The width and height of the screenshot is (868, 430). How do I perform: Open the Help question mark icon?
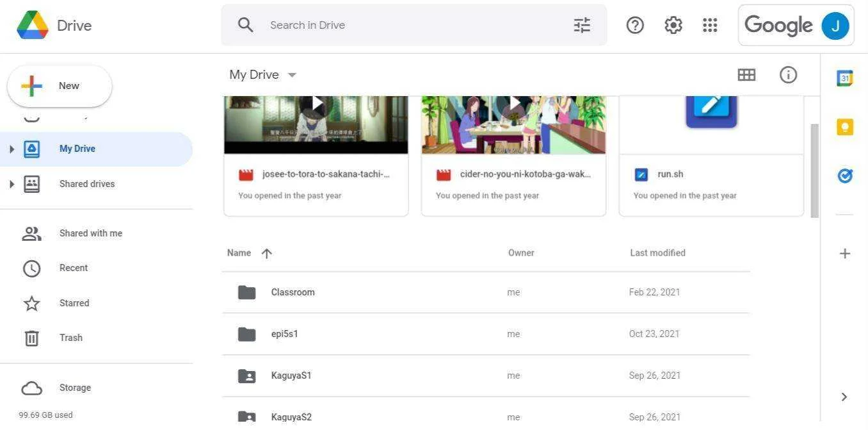(635, 25)
